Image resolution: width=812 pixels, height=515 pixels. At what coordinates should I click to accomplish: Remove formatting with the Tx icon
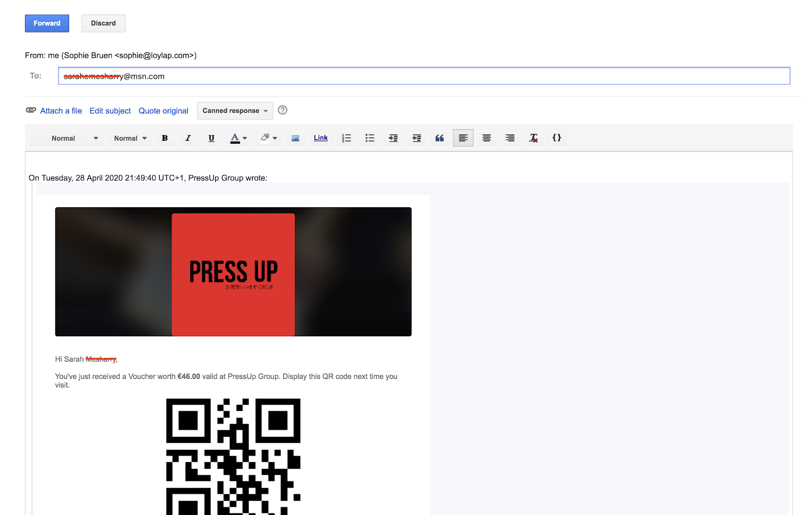(x=533, y=138)
